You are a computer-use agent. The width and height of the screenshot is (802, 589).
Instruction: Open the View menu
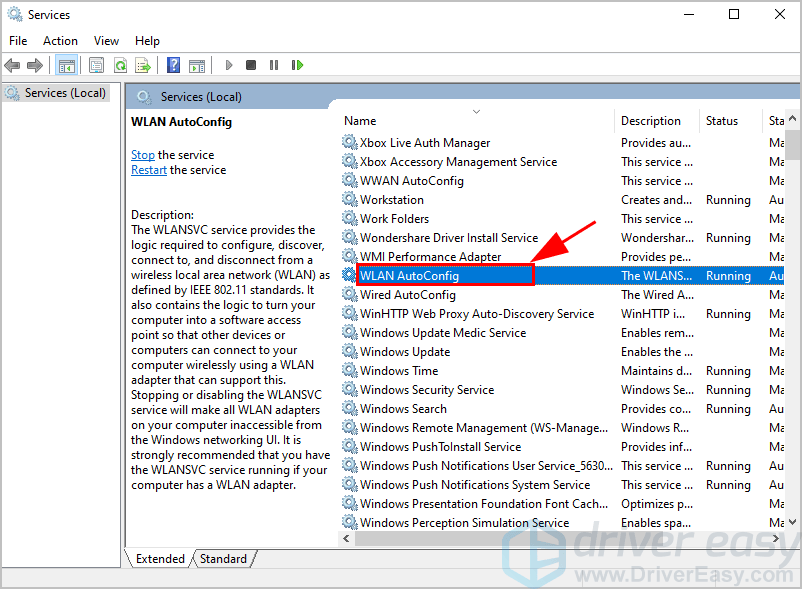pyautogui.click(x=106, y=41)
